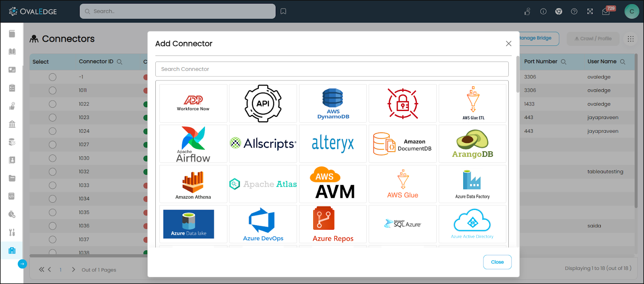Choose the API gear connector tile
644x284 pixels.
(263, 103)
